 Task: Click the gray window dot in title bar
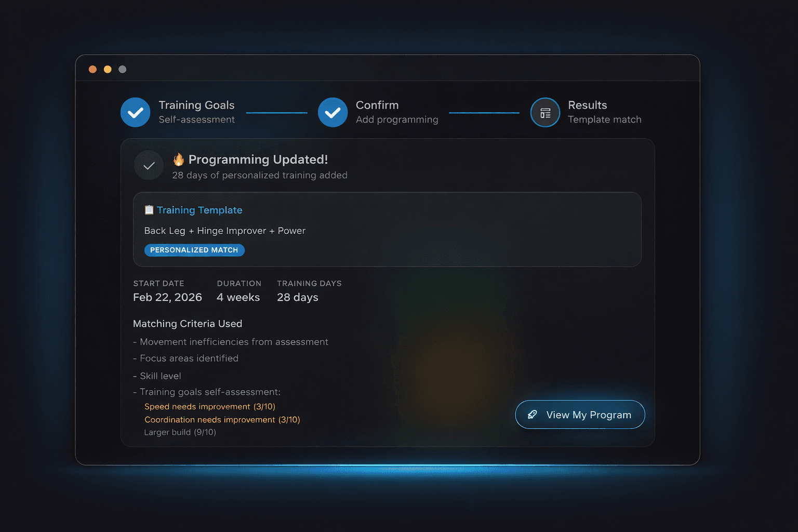(x=123, y=69)
